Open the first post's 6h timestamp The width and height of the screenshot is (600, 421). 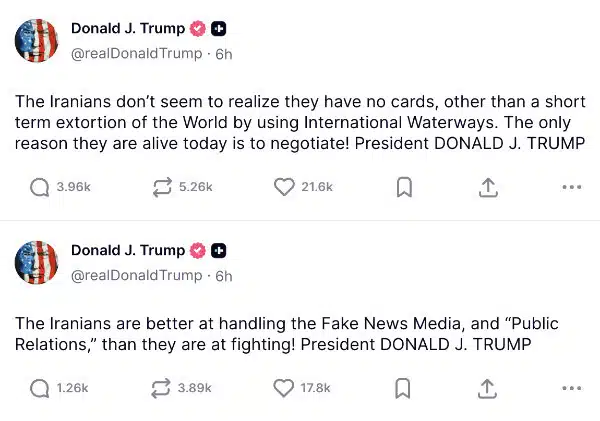pyautogui.click(x=224, y=53)
